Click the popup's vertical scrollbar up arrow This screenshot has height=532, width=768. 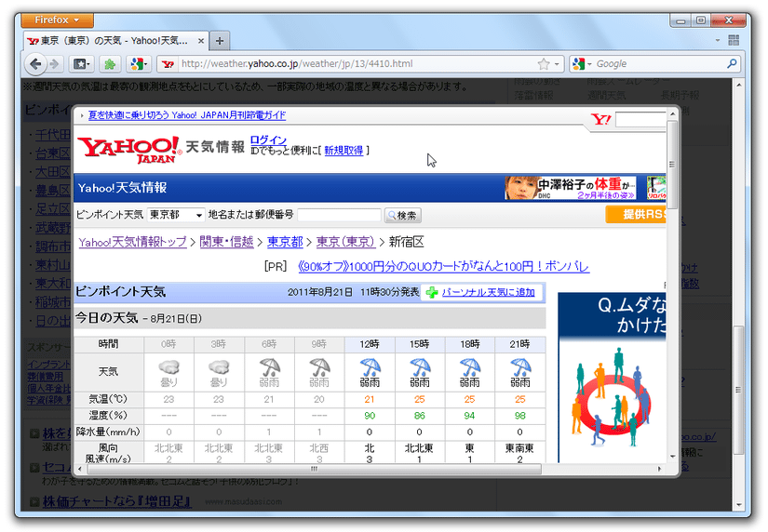[x=672, y=114]
